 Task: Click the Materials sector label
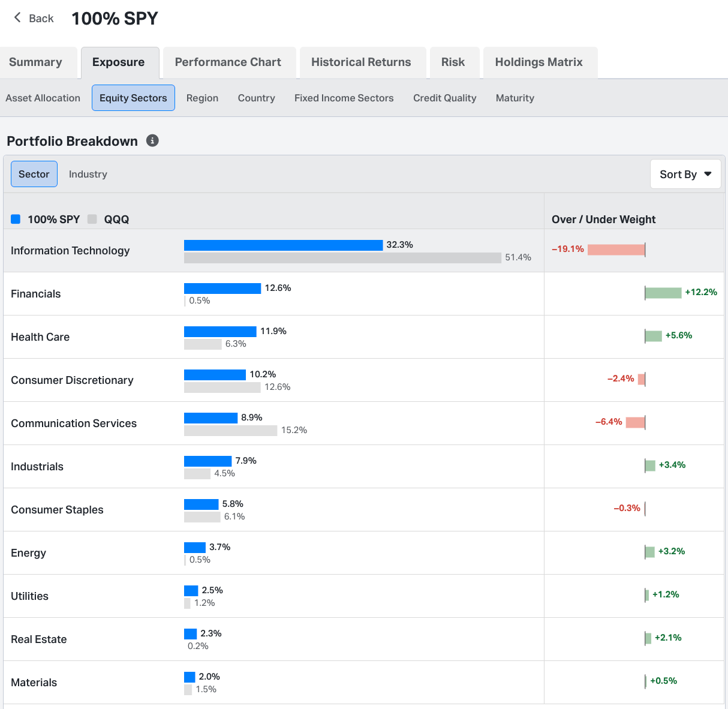tap(34, 683)
